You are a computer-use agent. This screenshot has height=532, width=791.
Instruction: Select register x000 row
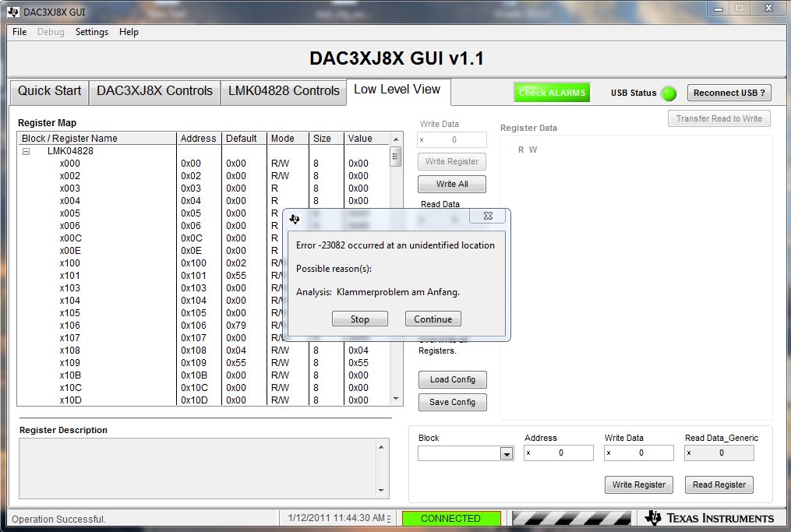(x=204, y=164)
